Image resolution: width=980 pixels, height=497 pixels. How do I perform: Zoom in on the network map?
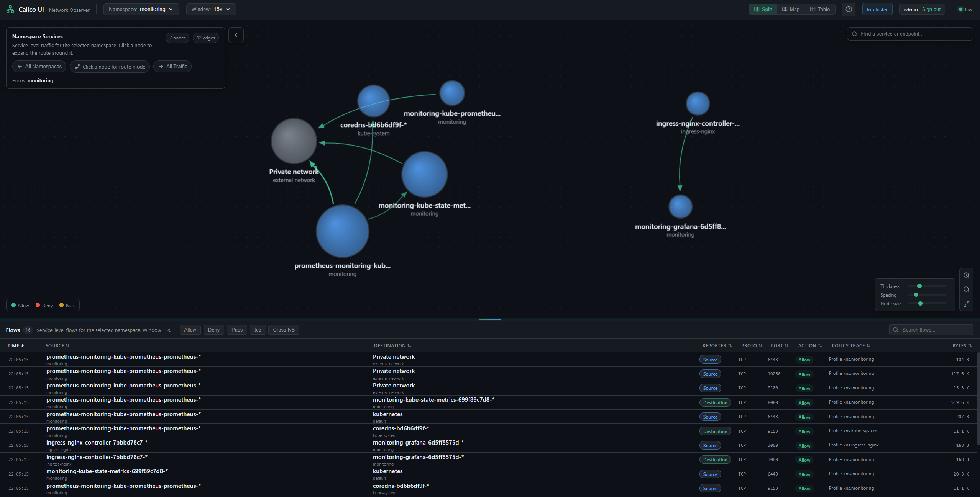[x=966, y=275]
